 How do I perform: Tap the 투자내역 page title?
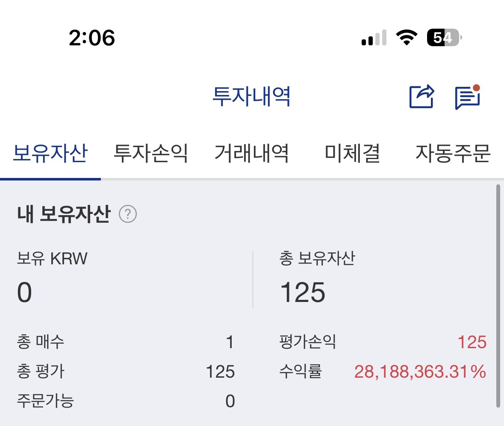tap(251, 97)
